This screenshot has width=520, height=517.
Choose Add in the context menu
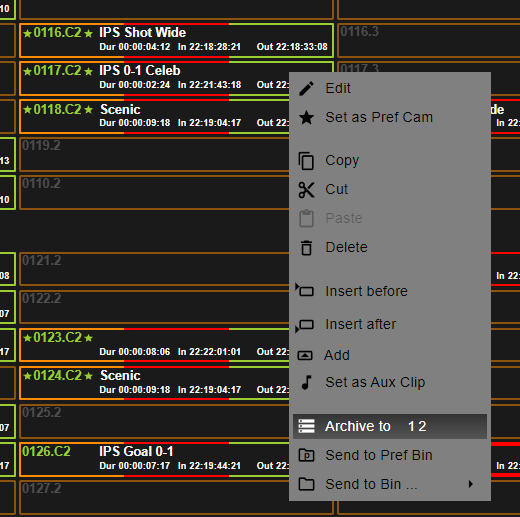390,355
